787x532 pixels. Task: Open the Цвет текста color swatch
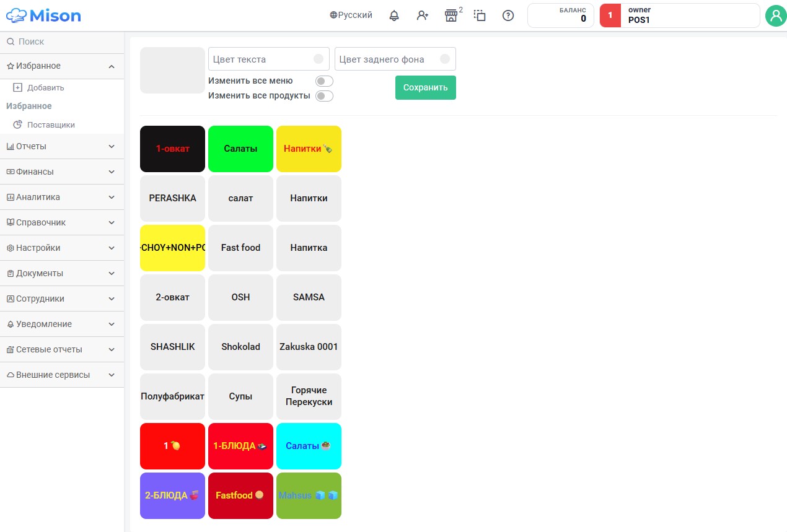coord(319,59)
